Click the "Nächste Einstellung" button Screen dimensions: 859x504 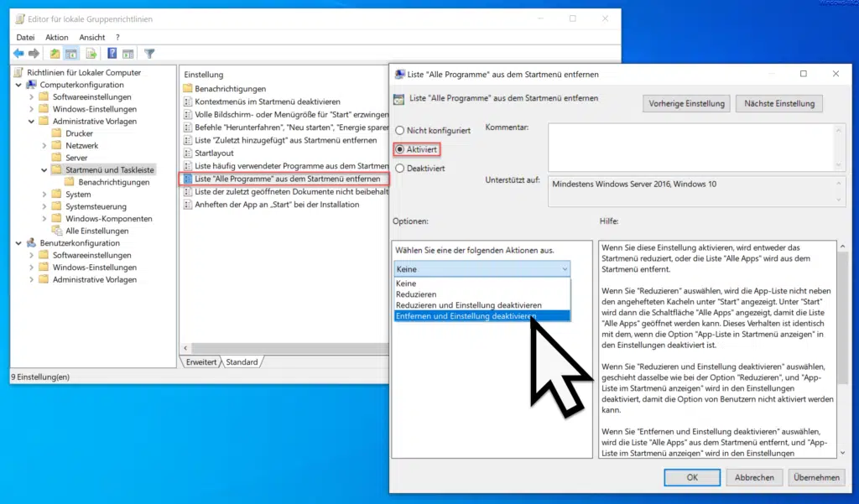click(779, 104)
